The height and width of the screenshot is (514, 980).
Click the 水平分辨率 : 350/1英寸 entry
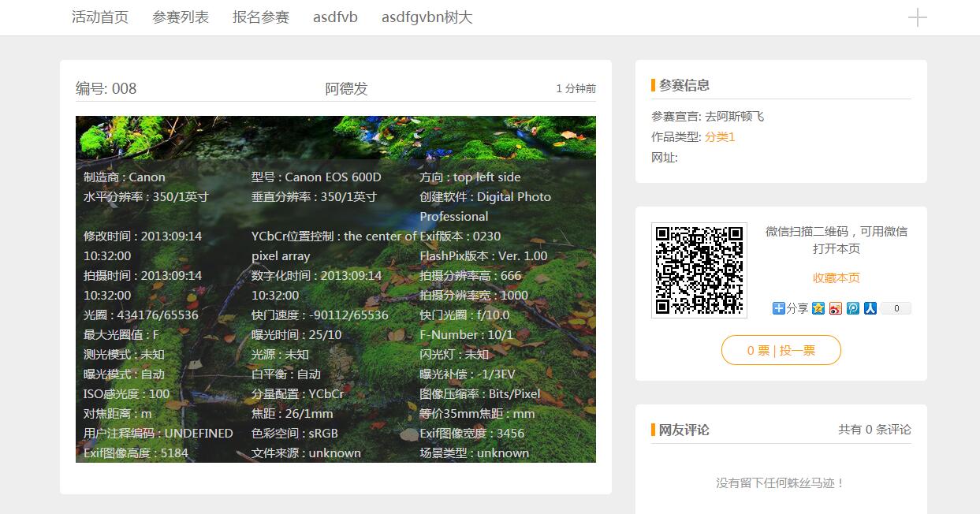pos(146,196)
